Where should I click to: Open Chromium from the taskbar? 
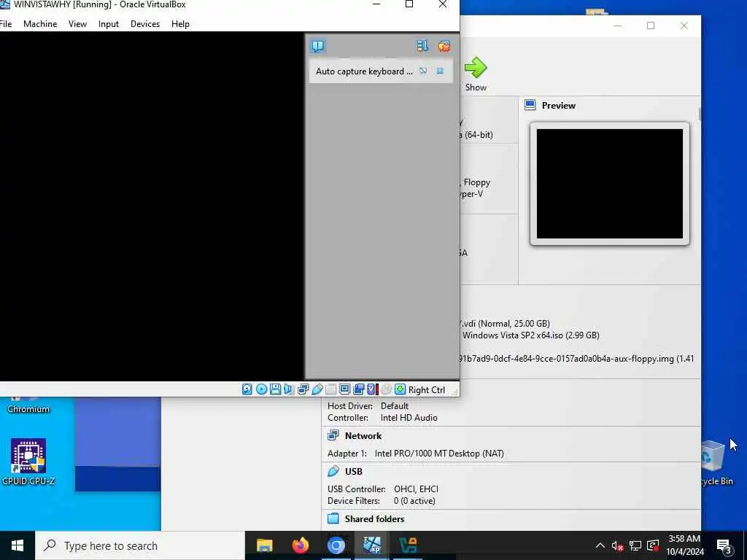(x=336, y=545)
